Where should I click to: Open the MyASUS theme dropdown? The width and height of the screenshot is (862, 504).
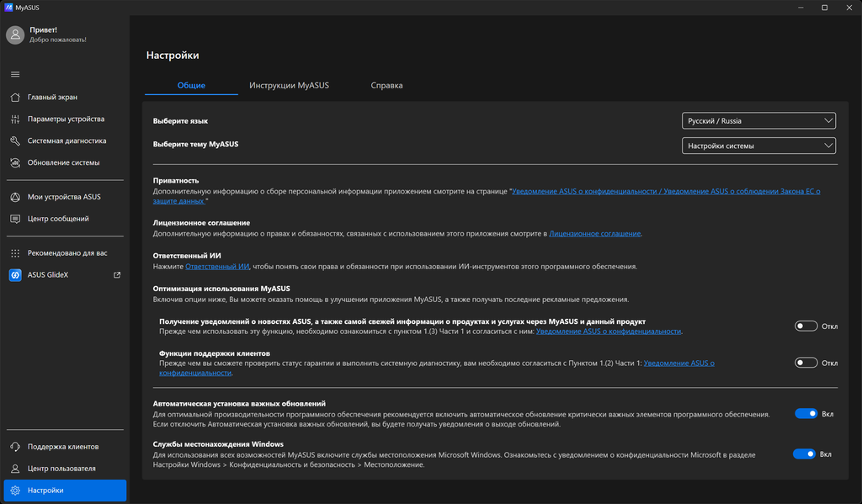coord(758,146)
